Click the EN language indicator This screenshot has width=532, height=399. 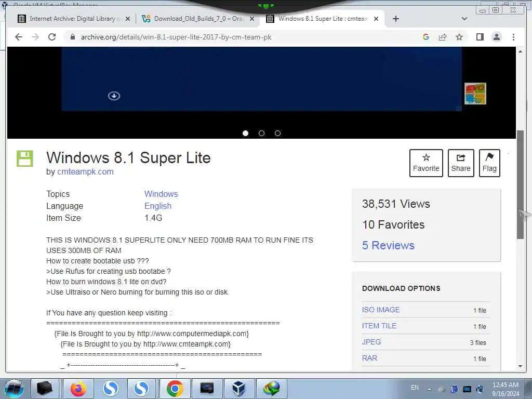[x=415, y=388]
